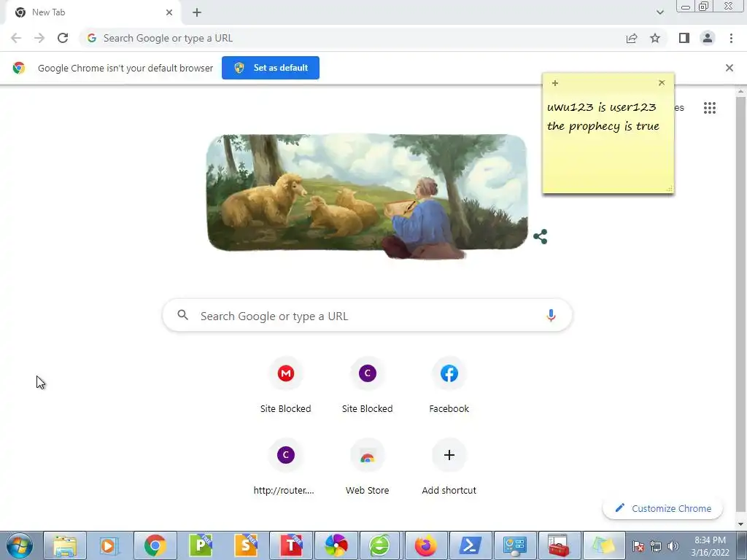Open the red T office app in taskbar
Image resolution: width=747 pixels, height=560 pixels.
(291, 545)
